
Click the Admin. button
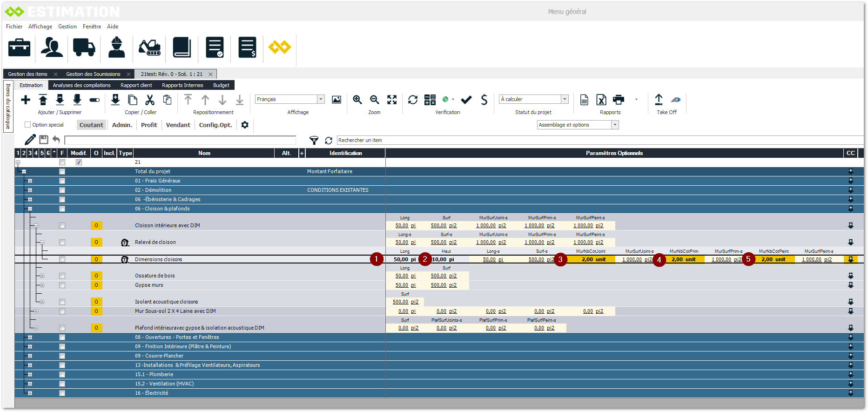click(x=122, y=125)
